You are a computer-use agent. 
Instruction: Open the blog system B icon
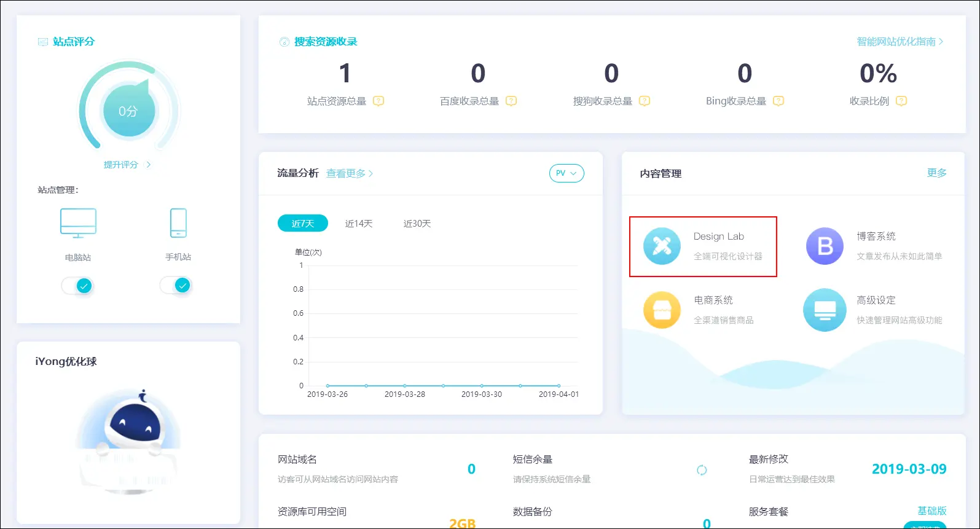[825, 246]
